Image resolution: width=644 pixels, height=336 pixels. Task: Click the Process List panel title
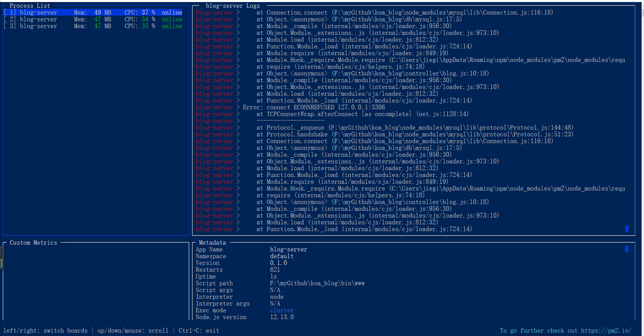click(x=30, y=6)
